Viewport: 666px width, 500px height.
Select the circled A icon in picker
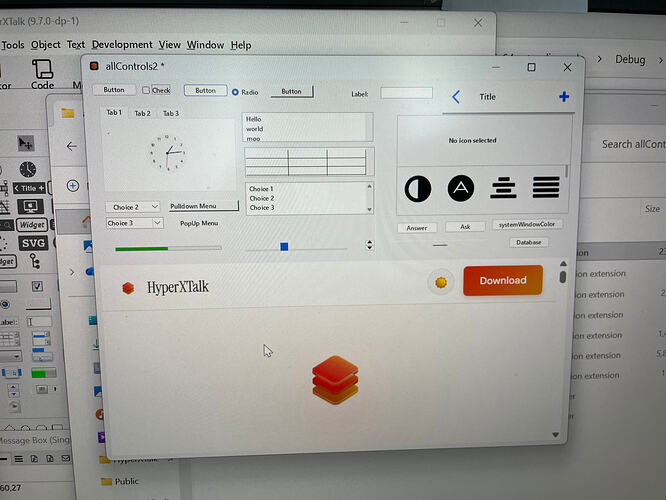(461, 188)
